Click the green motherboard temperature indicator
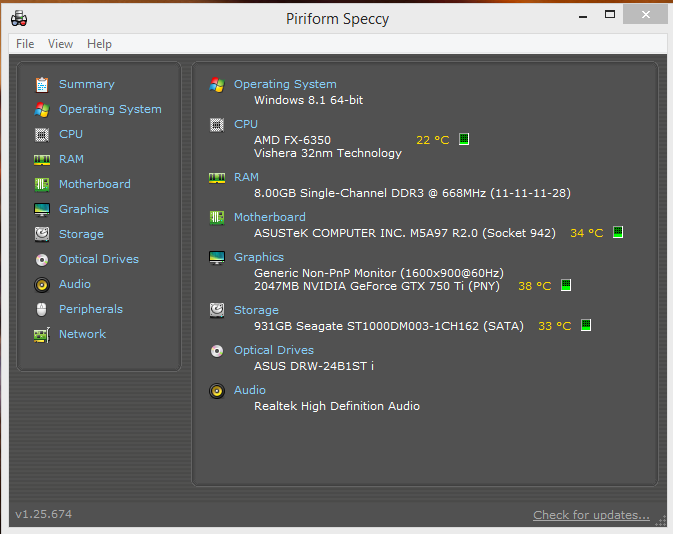Viewport: 673px width, 534px height. click(618, 232)
